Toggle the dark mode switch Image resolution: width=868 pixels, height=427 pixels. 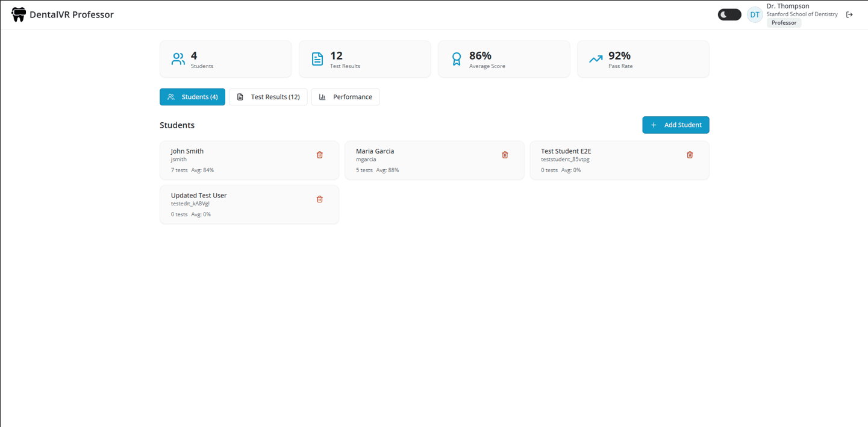pos(729,14)
